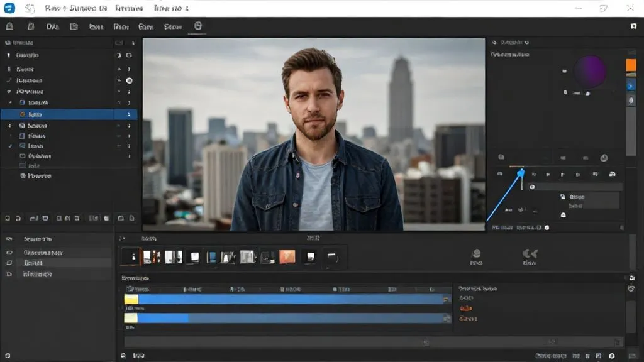Image resolution: width=644 pixels, height=362 pixels.
Task: Click the small blue icon below the orange swatch
Action: point(631,85)
